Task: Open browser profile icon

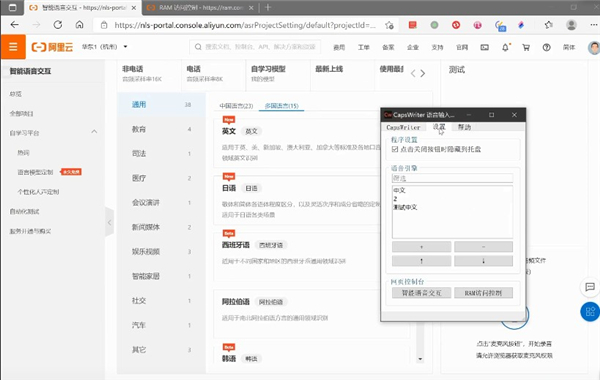Action: point(571,25)
